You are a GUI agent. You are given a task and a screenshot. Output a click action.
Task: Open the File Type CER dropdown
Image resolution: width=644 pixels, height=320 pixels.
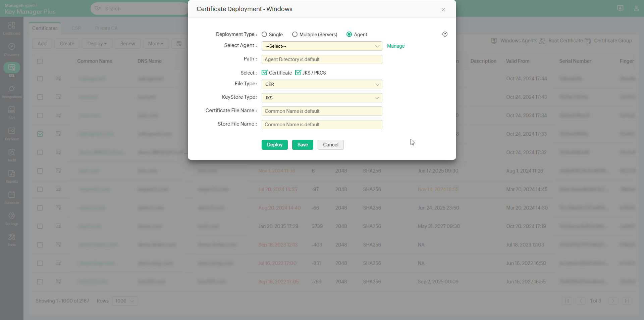pyautogui.click(x=322, y=84)
